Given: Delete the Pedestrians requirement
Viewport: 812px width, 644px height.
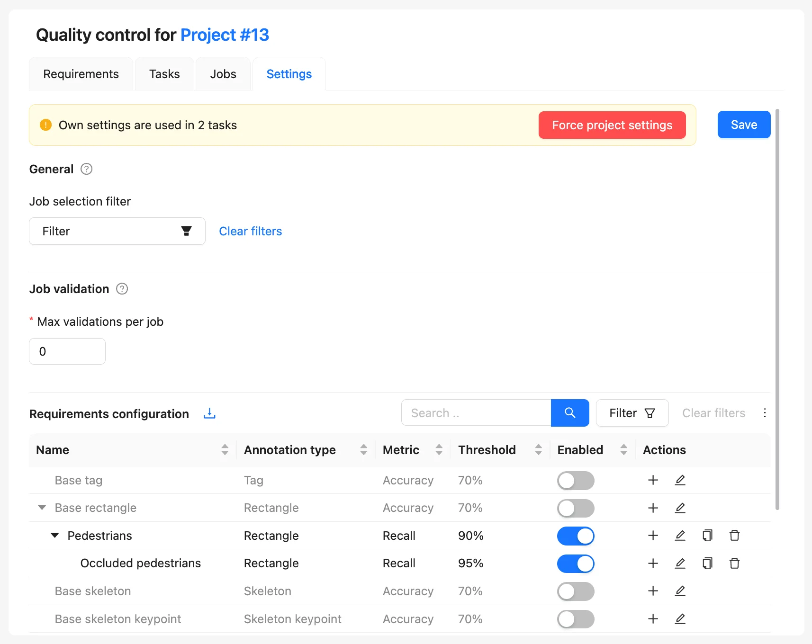Looking at the screenshot, I should click(734, 536).
